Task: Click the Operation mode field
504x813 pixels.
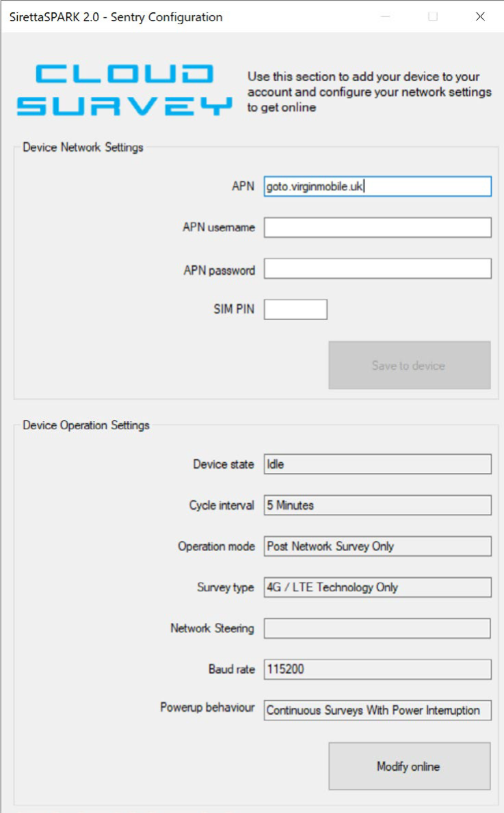Action: [377, 546]
